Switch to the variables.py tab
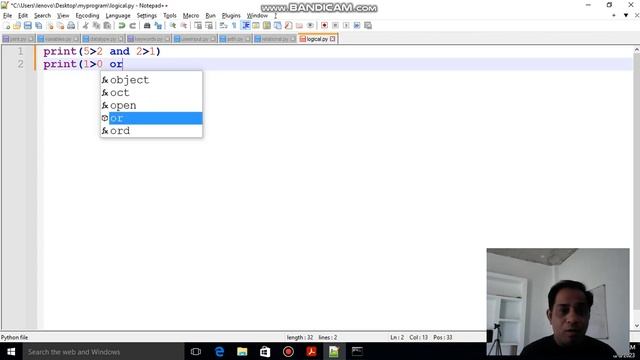This screenshot has height=360, width=640. [58, 39]
